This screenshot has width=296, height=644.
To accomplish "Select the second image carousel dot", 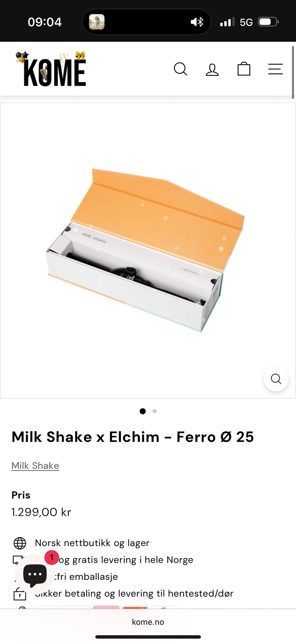I will click(x=154, y=411).
